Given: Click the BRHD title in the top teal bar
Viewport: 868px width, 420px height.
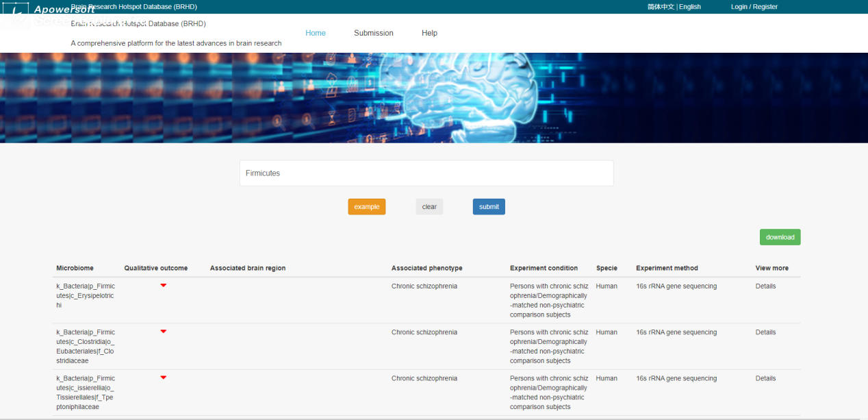Looking at the screenshot, I should click(134, 7).
